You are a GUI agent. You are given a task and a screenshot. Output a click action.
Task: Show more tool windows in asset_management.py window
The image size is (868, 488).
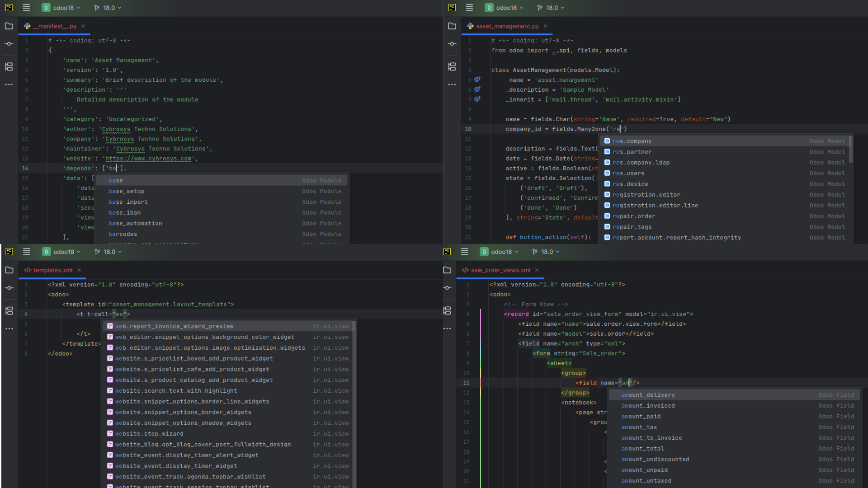click(x=452, y=84)
